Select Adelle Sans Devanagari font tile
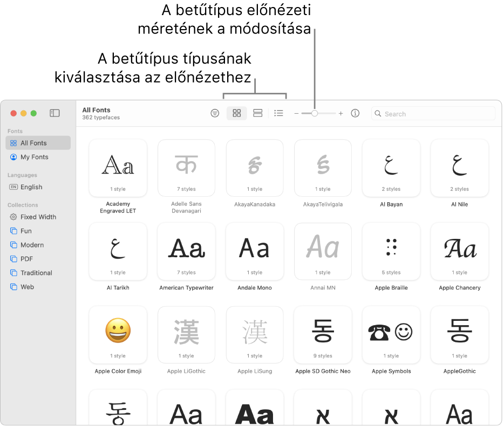Image resolution: width=504 pixels, height=426 pixels. pyautogui.click(x=186, y=168)
